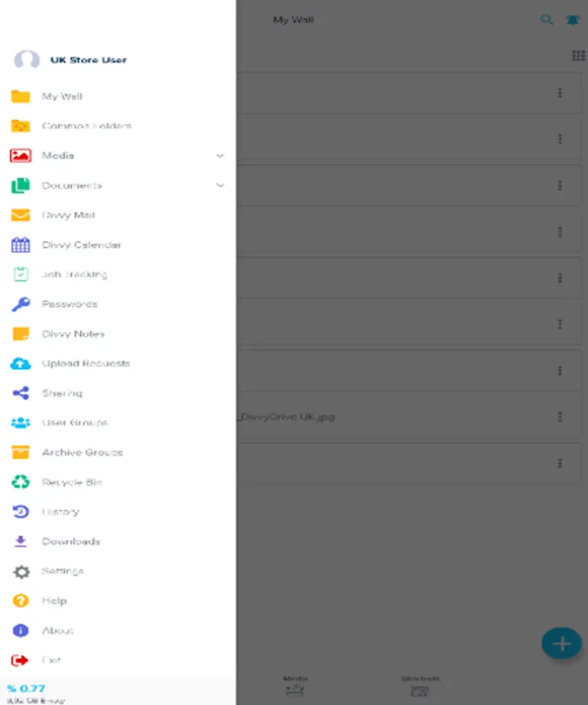Click the notifications bell icon

click(x=572, y=20)
